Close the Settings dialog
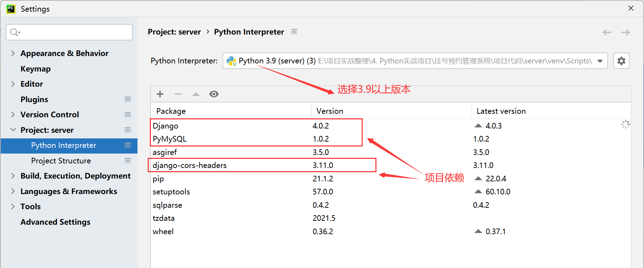644x268 pixels. click(x=631, y=8)
